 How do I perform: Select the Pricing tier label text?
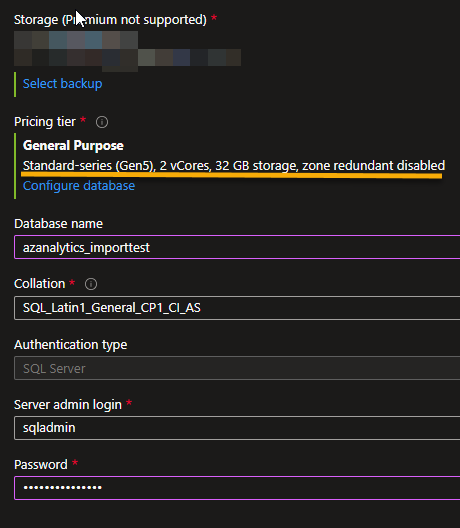pyautogui.click(x=45, y=122)
